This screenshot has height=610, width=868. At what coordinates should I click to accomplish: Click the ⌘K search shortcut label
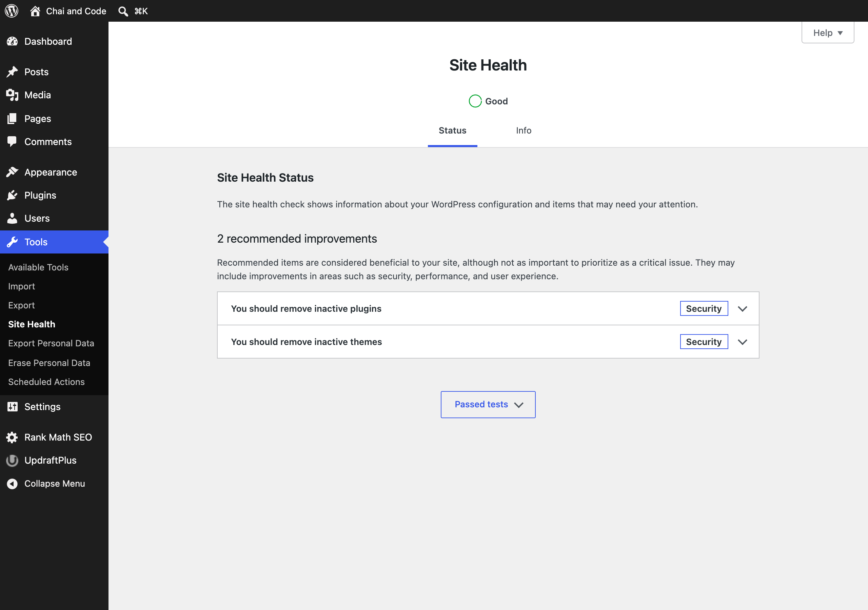click(x=141, y=11)
